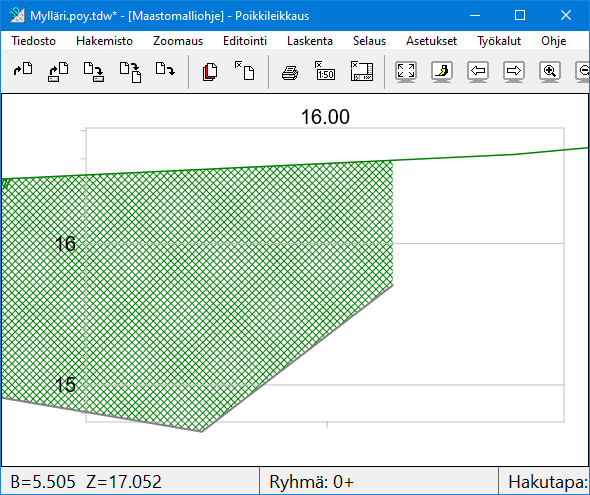Open the Tiedosto menu
This screenshot has width=590, height=495.
click(33, 41)
